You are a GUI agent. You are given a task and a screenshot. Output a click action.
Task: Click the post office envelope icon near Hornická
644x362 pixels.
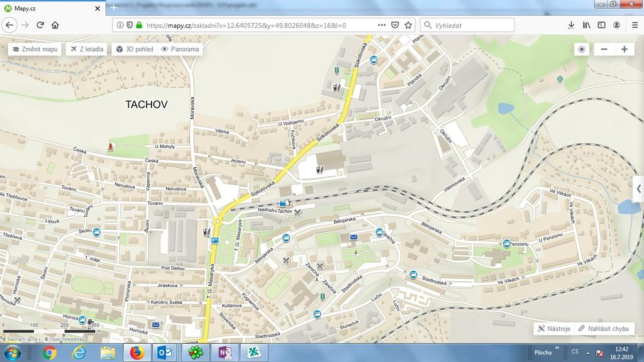pyautogui.click(x=156, y=325)
